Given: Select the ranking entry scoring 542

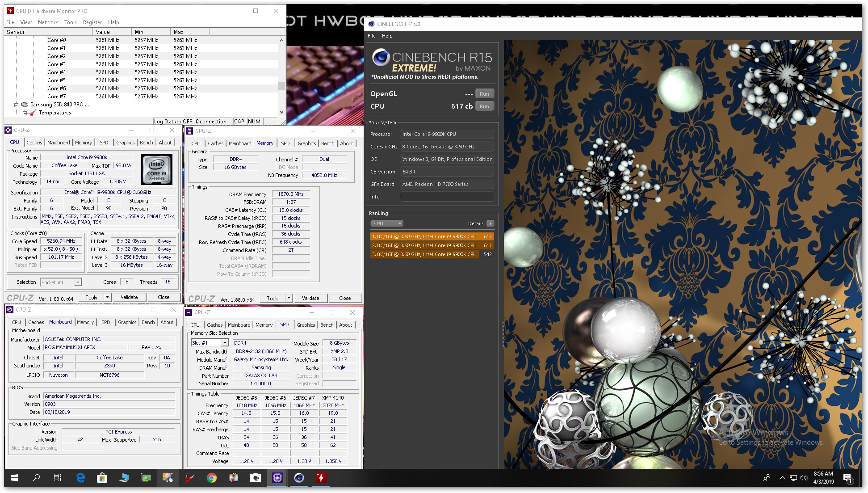Looking at the screenshot, I should pyautogui.click(x=432, y=254).
